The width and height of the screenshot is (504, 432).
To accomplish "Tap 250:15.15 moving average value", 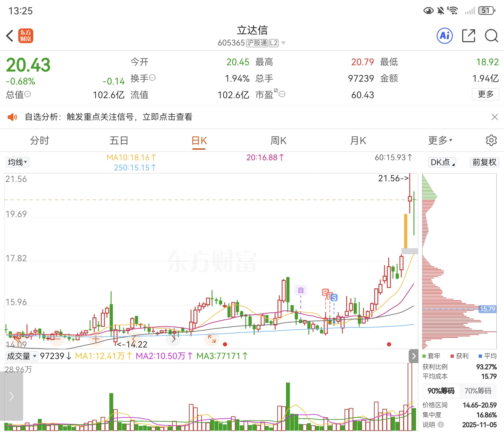I will (x=135, y=168).
